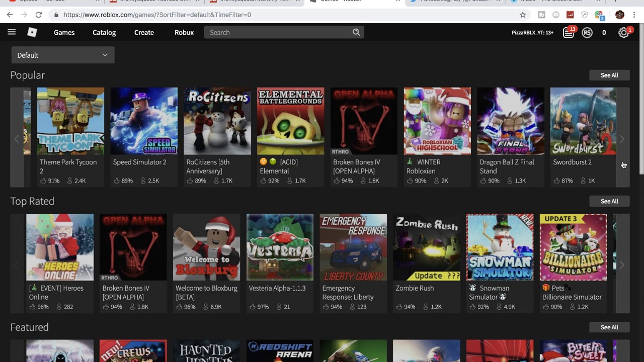View site info via the padlock icon

(56, 15)
